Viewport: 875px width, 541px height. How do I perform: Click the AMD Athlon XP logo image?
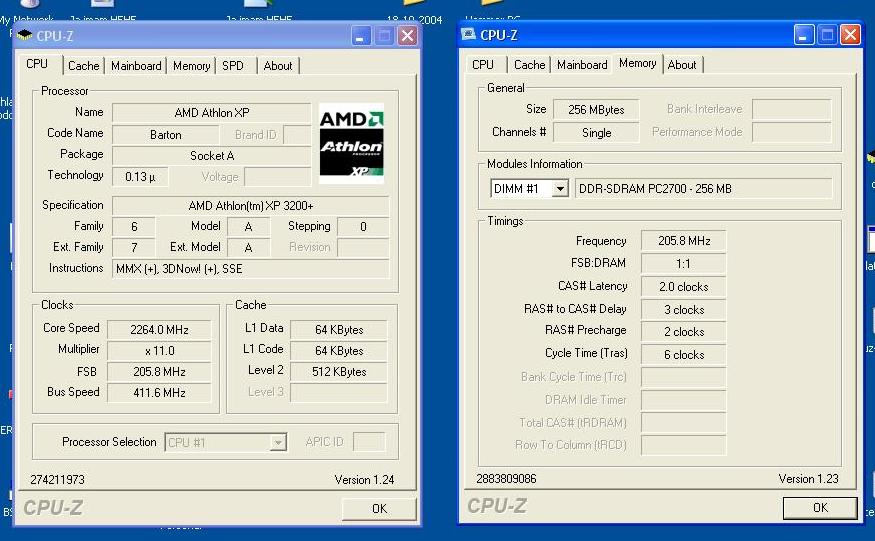(351, 143)
